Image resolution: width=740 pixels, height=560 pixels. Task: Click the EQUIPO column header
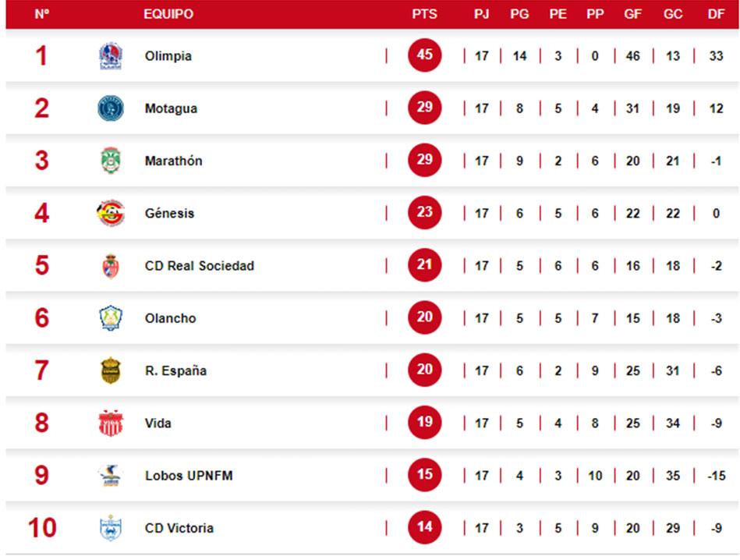[x=168, y=14]
